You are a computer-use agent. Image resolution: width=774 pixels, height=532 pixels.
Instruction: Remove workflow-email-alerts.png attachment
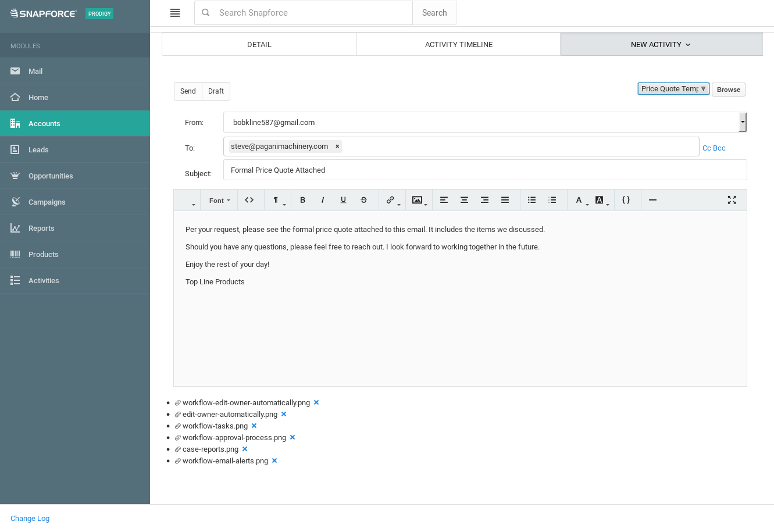click(x=274, y=460)
